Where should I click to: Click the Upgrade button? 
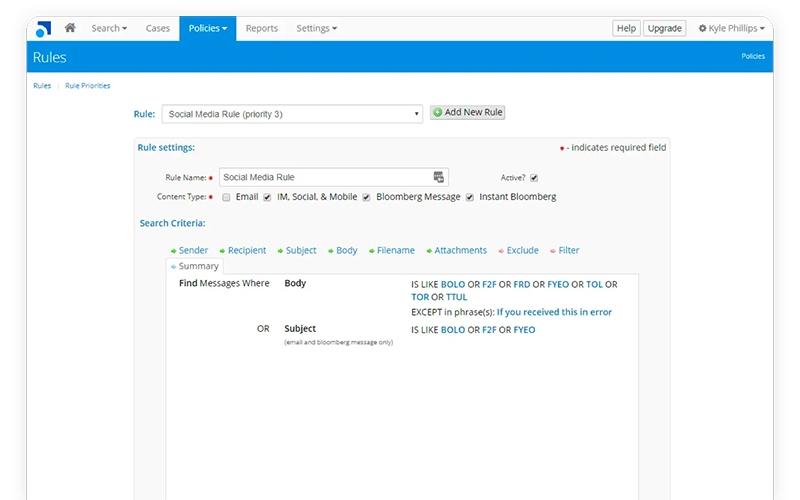664,28
